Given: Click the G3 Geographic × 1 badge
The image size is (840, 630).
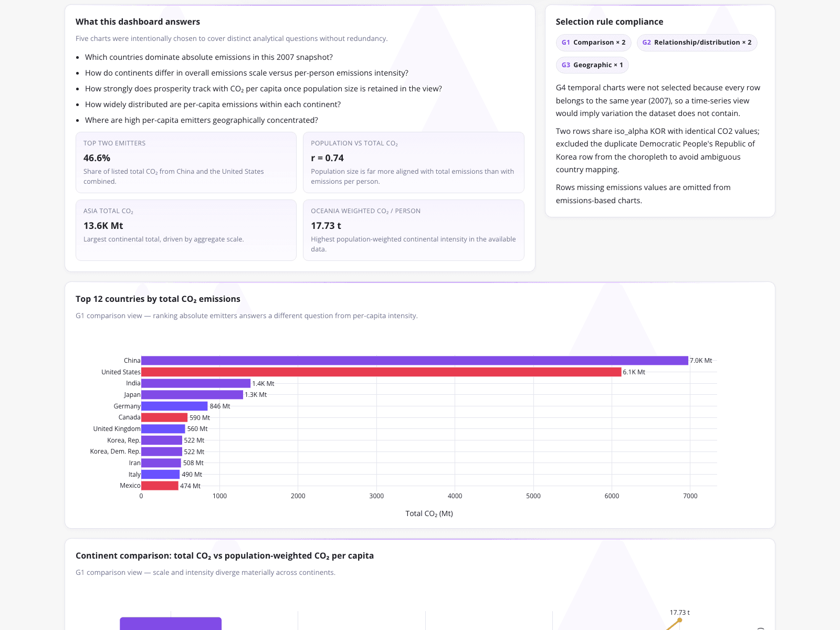Looking at the screenshot, I should [592, 65].
